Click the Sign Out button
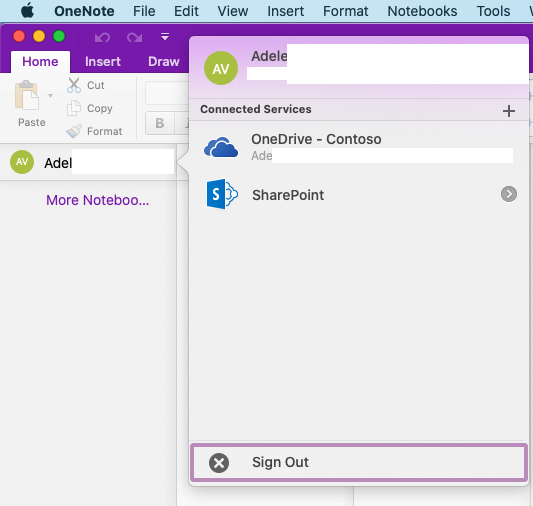Image resolution: width=533 pixels, height=506 pixels. click(x=359, y=463)
